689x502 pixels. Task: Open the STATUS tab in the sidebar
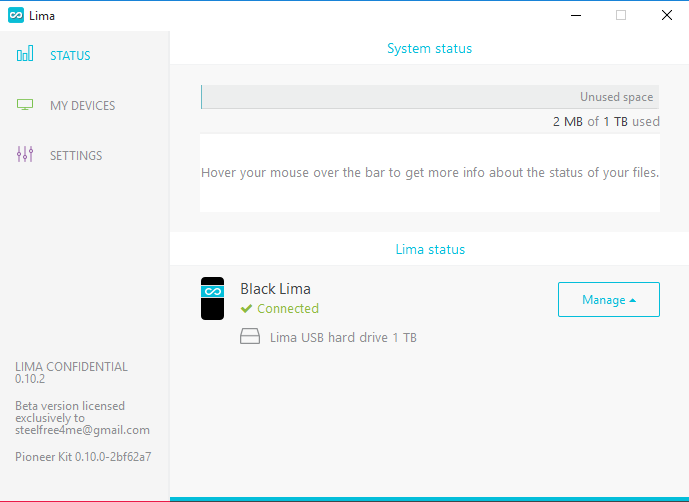point(70,55)
